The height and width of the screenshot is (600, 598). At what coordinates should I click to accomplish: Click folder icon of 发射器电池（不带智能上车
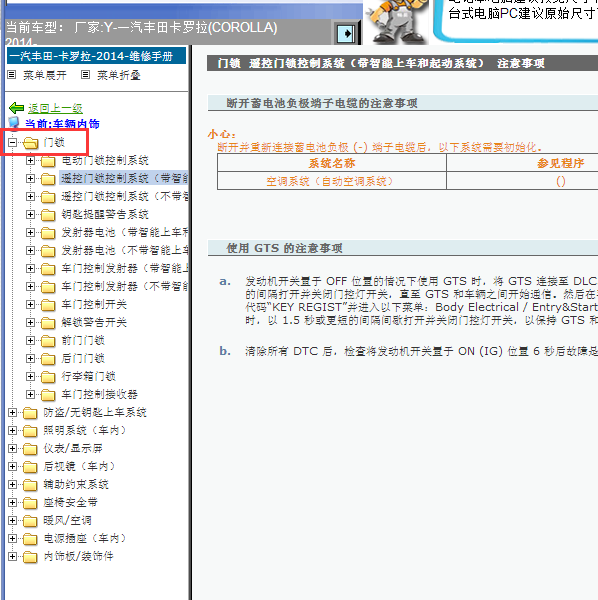[x=48, y=251]
